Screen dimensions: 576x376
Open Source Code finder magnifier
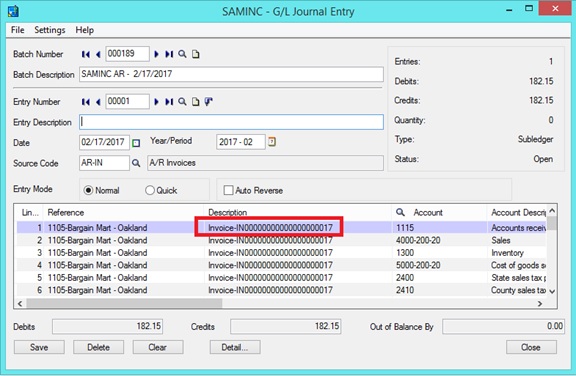click(136, 163)
